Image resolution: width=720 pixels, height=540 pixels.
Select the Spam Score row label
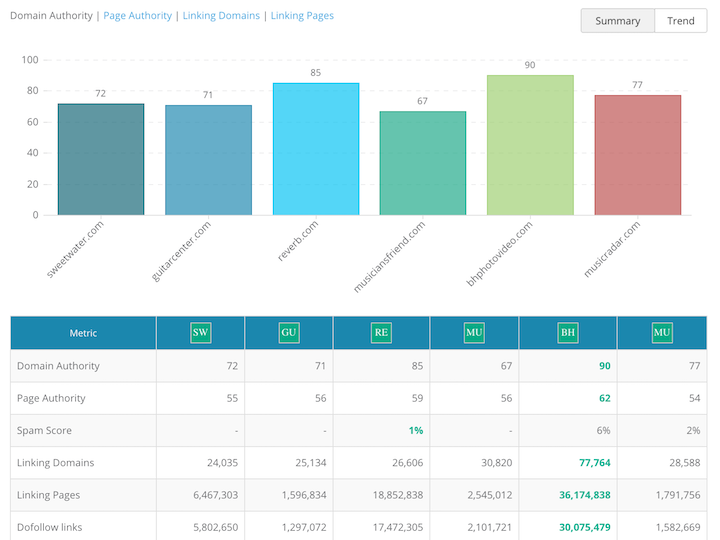click(x=43, y=430)
